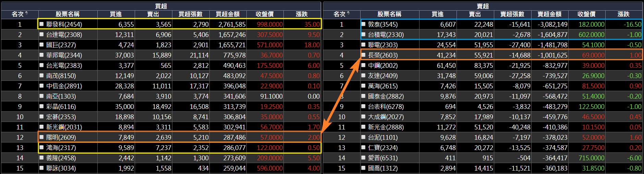
Task: Select 新光鋼(2031) row name
Action: click(x=64, y=127)
